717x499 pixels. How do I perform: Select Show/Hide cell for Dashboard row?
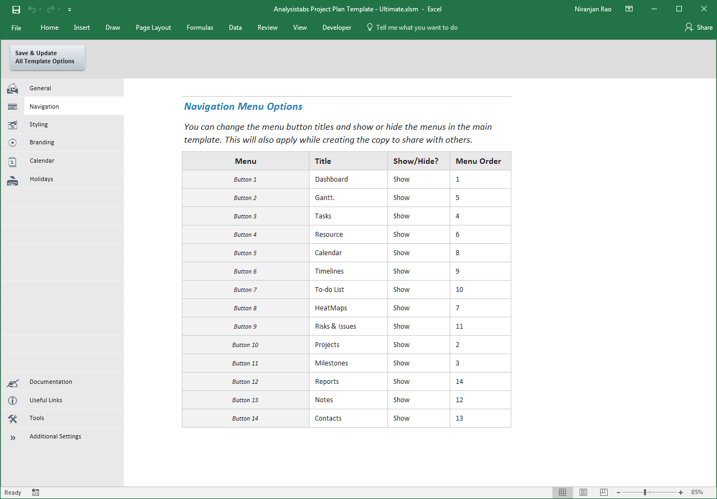(x=418, y=179)
